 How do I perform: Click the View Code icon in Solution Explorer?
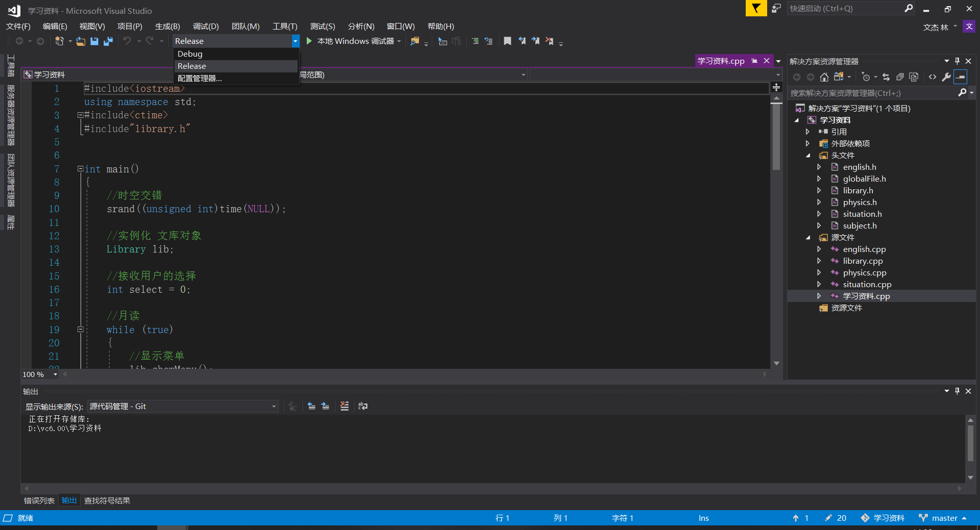coord(933,77)
